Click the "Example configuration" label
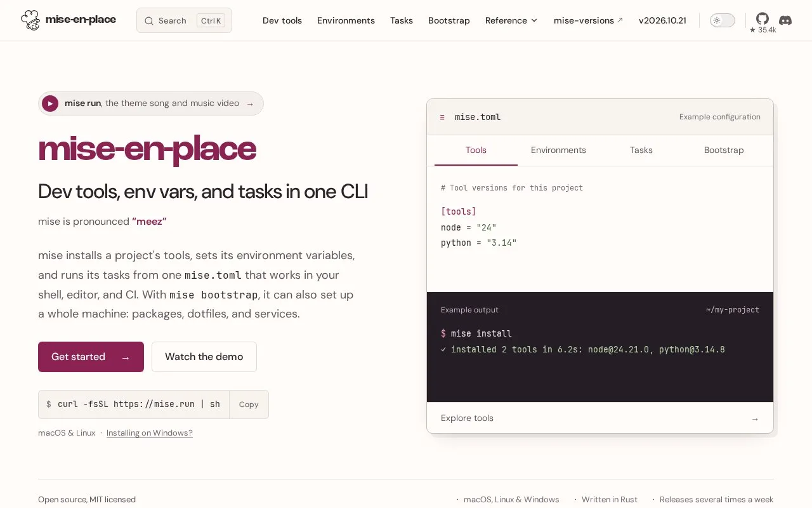The height and width of the screenshot is (508, 812). click(x=720, y=117)
